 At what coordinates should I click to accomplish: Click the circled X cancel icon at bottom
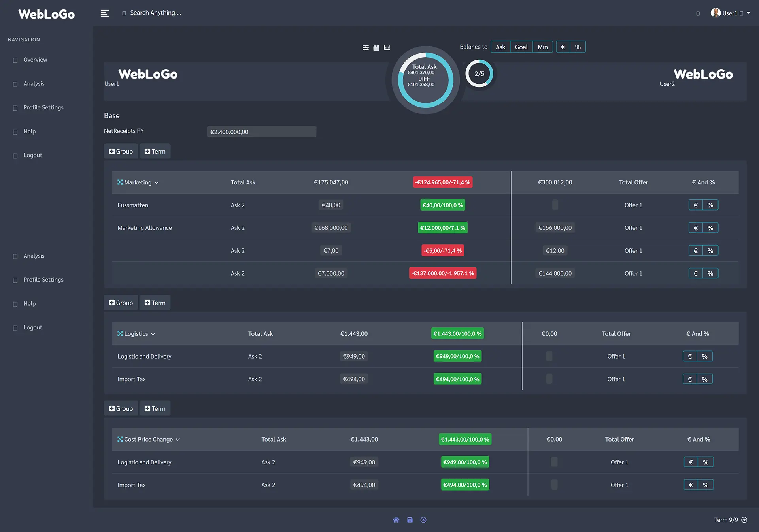423,520
